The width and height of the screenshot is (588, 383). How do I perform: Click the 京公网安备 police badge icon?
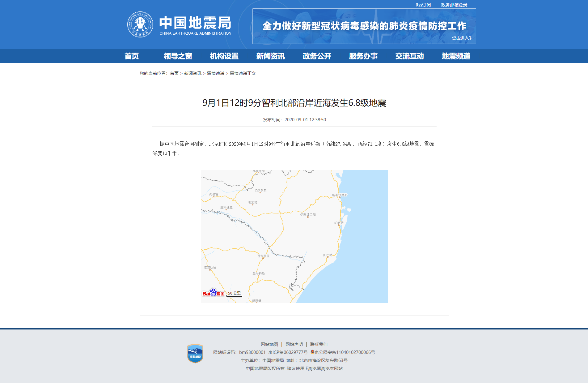pyautogui.click(x=312, y=352)
